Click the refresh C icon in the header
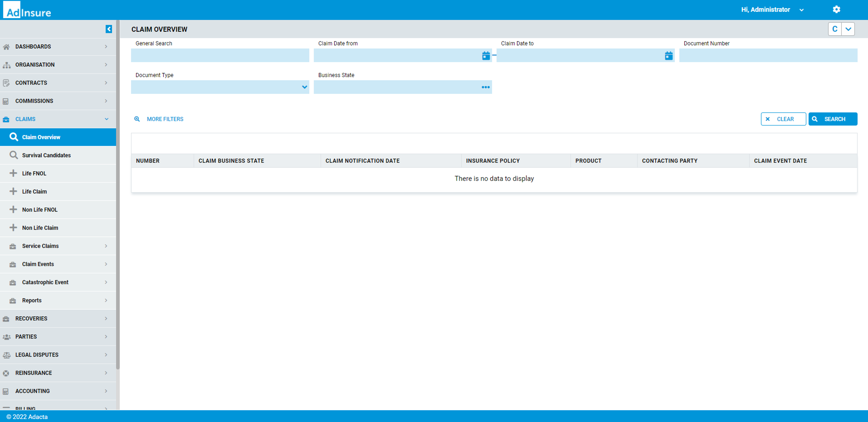 (835, 29)
